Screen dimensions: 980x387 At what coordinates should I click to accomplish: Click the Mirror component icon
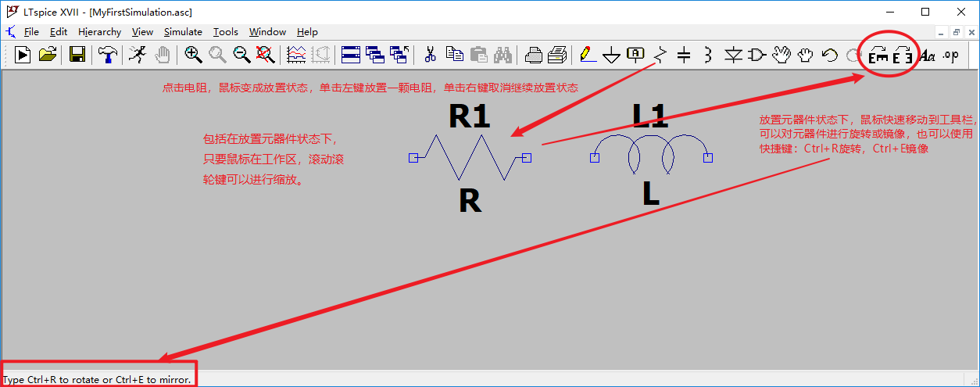pyautogui.click(x=903, y=56)
